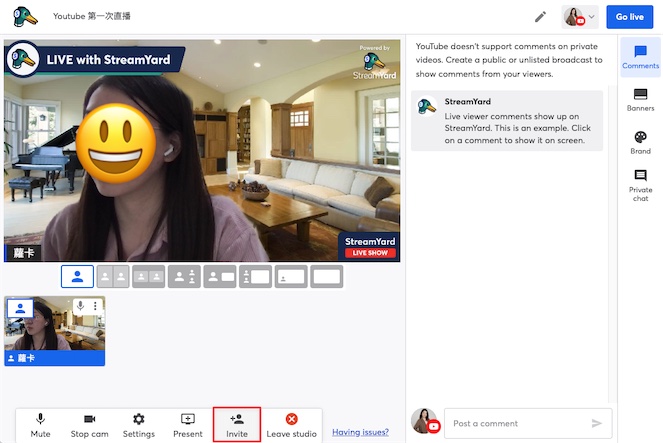
Task: Open Settings gear
Action: (x=139, y=425)
